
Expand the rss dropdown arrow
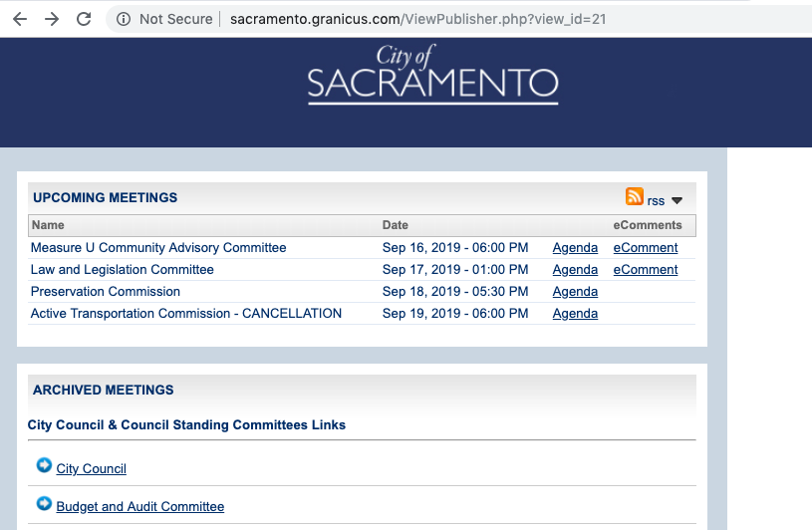[677, 200]
